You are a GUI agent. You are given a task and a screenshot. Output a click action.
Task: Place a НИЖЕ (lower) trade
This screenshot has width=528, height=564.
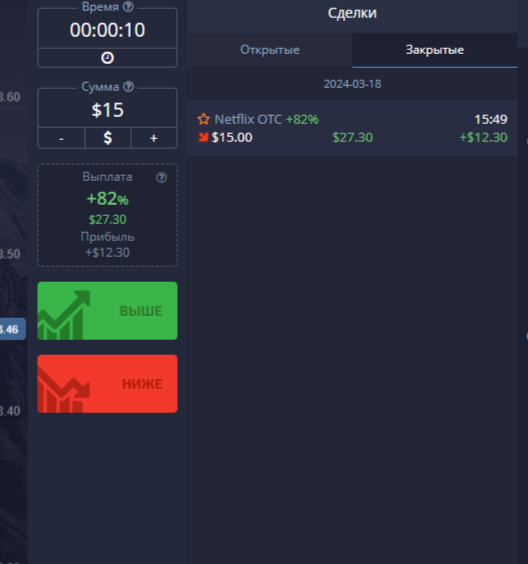(x=107, y=384)
